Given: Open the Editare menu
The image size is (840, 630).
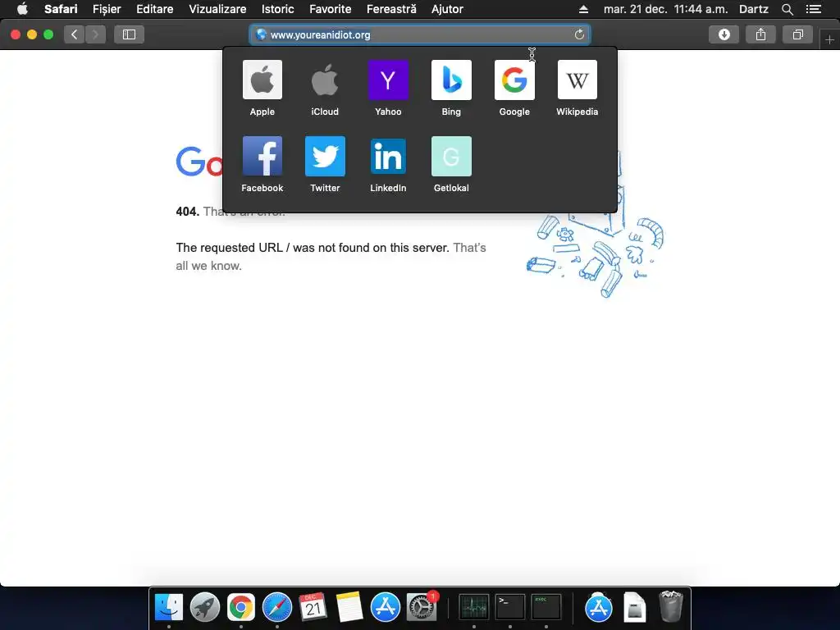Looking at the screenshot, I should [x=155, y=9].
